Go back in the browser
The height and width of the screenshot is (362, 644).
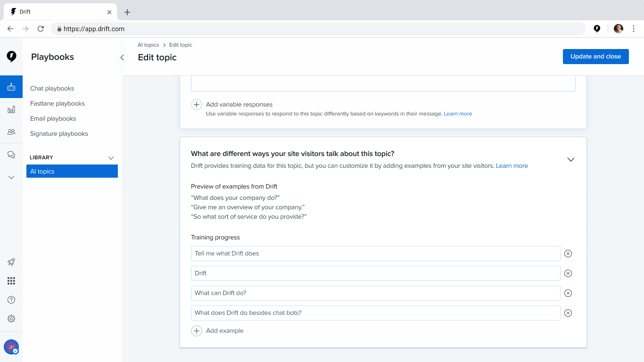click(10, 29)
